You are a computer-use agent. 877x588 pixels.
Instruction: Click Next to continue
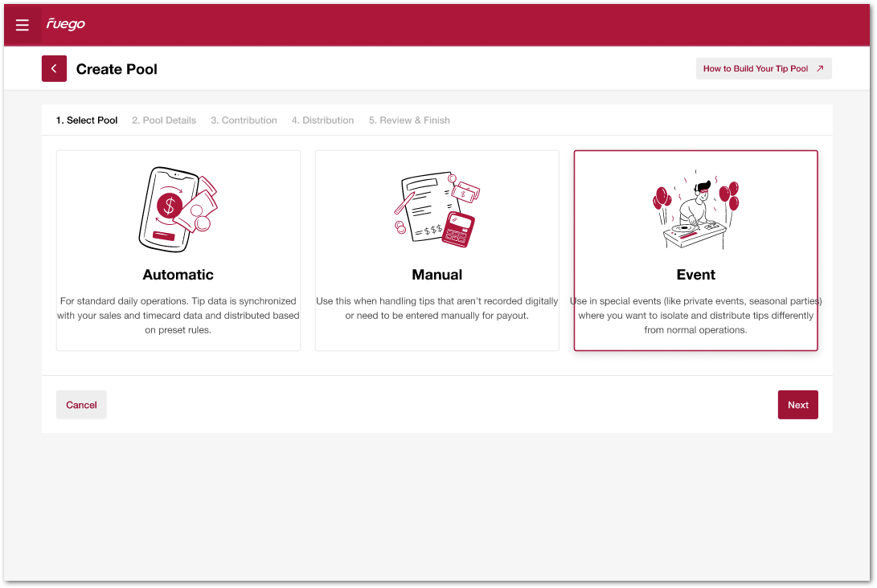[x=797, y=405]
